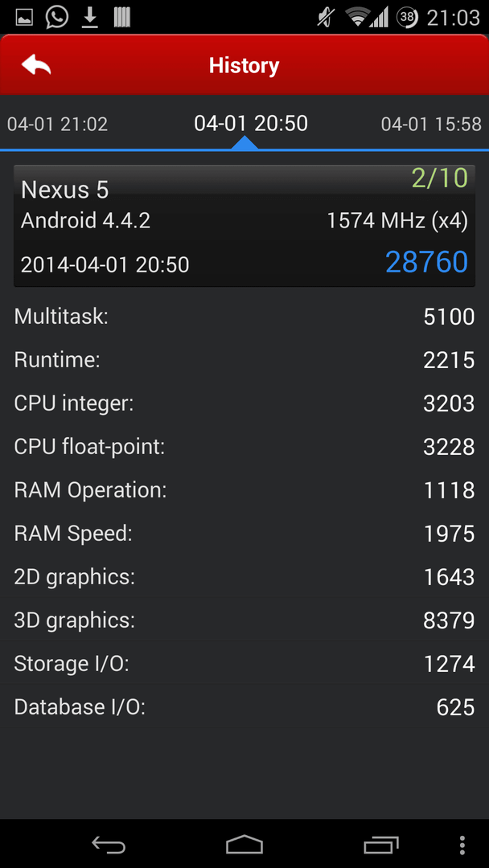This screenshot has height=868, width=489.
Task: Select the Multitask score row
Action: click(244, 317)
